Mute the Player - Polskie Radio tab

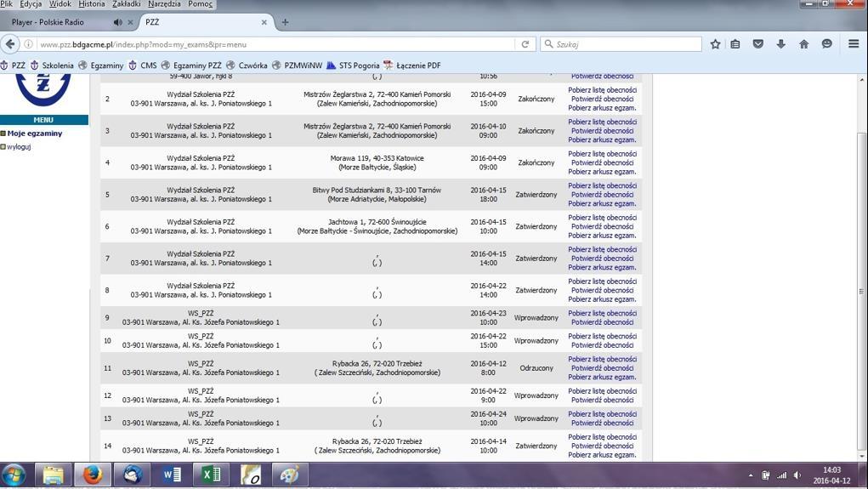(x=118, y=22)
